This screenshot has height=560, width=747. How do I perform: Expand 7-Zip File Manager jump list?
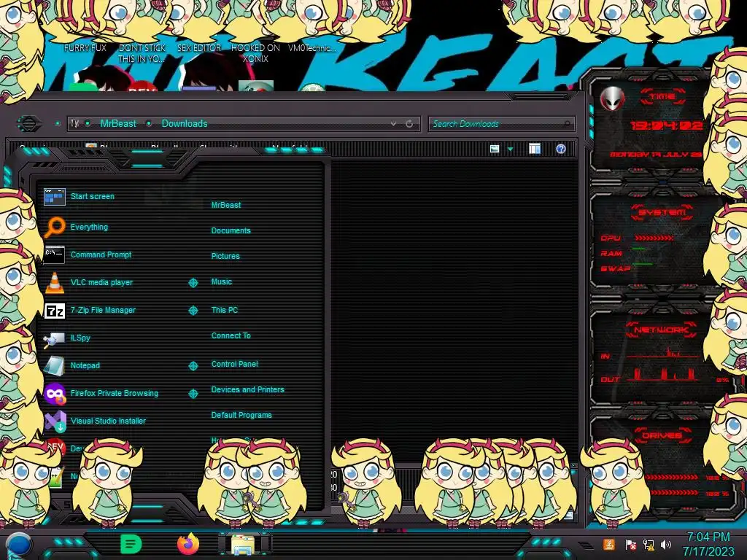coord(193,311)
